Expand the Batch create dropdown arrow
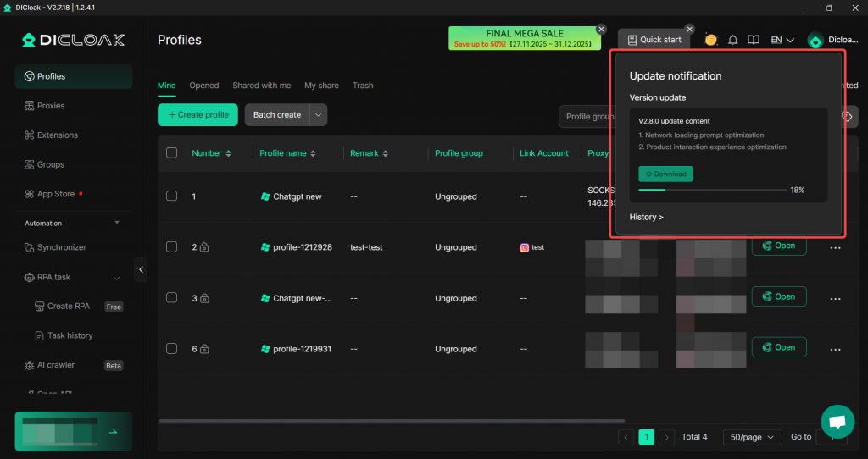The image size is (868, 459). tap(318, 115)
